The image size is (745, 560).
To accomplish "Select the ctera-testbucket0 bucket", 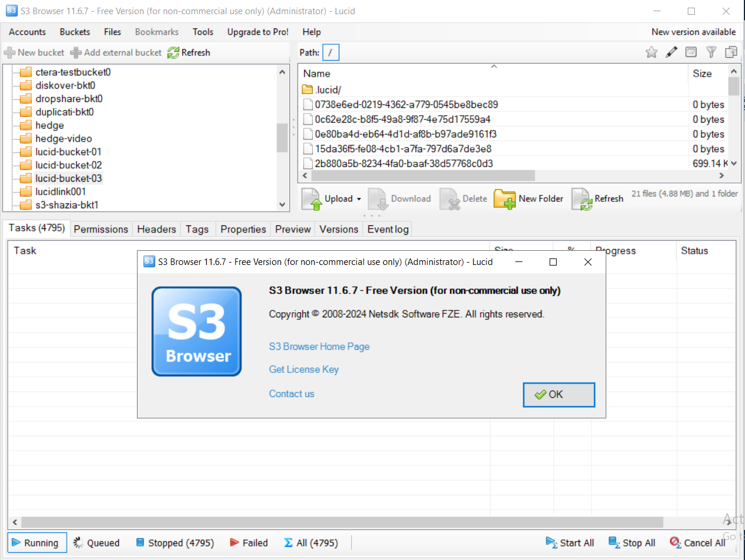I will point(73,72).
